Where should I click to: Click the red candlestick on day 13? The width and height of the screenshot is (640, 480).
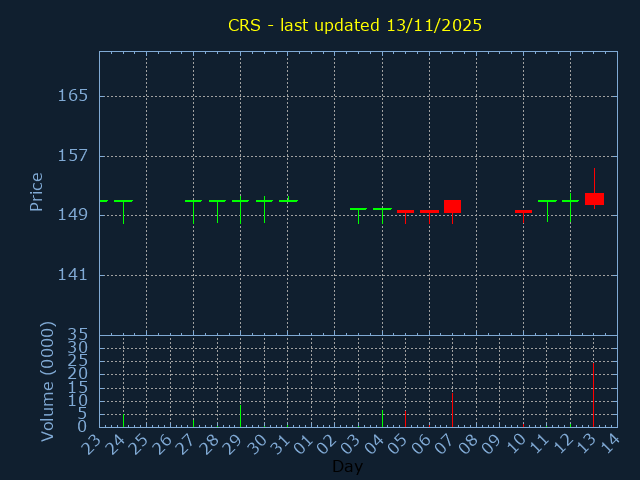click(x=594, y=199)
